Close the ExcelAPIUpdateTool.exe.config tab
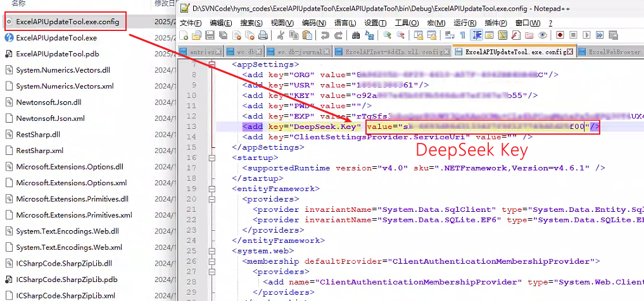The height and width of the screenshot is (301, 644). (x=570, y=52)
